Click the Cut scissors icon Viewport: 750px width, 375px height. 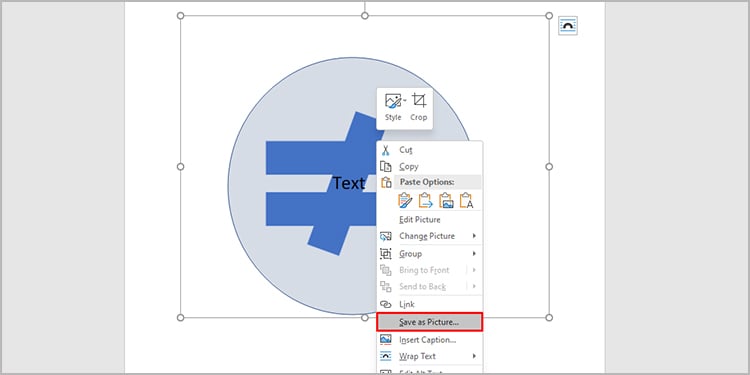386,150
